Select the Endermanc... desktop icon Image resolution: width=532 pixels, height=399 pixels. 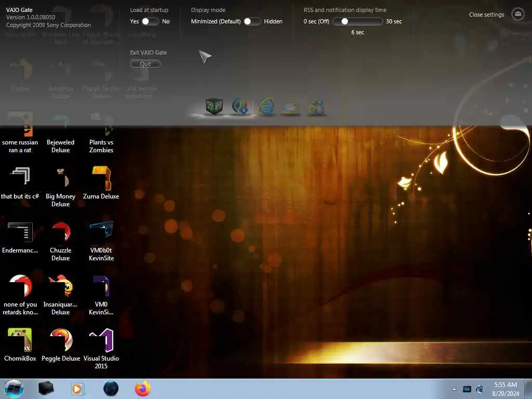click(x=20, y=237)
